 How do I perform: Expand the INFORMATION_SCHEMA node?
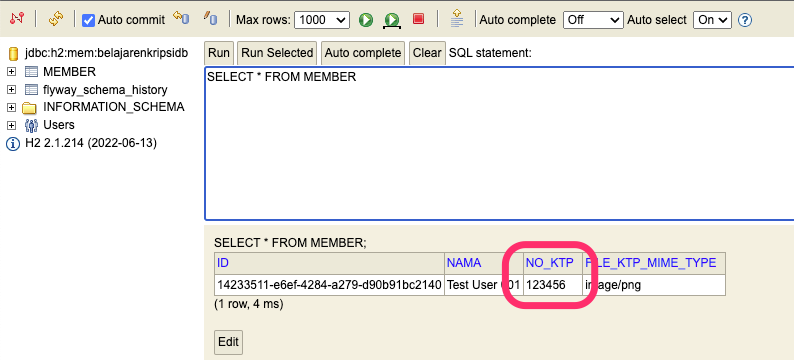point(11,108)
